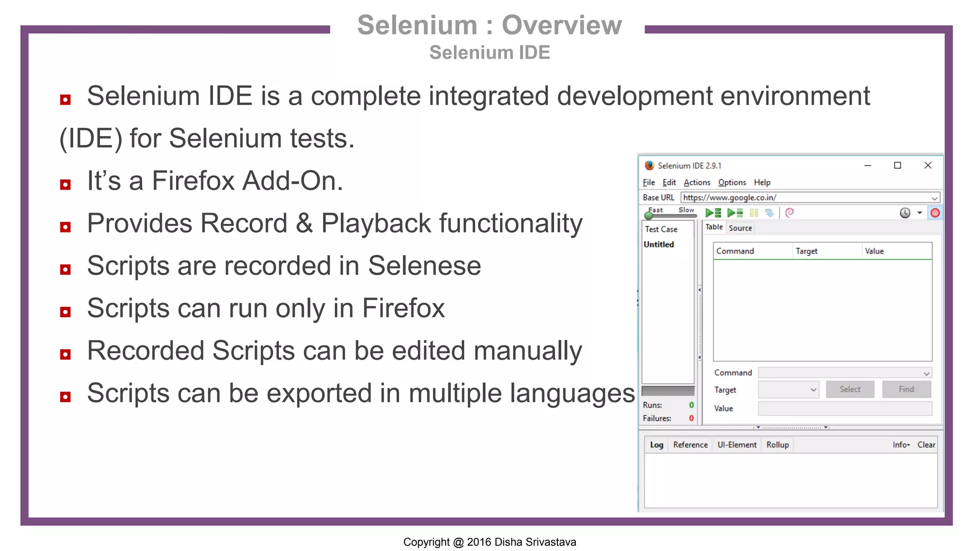Image resolution: width=980 pixels, height=551 pixels.
Task: Click the Play current test case icon
Action: (735, 213)
